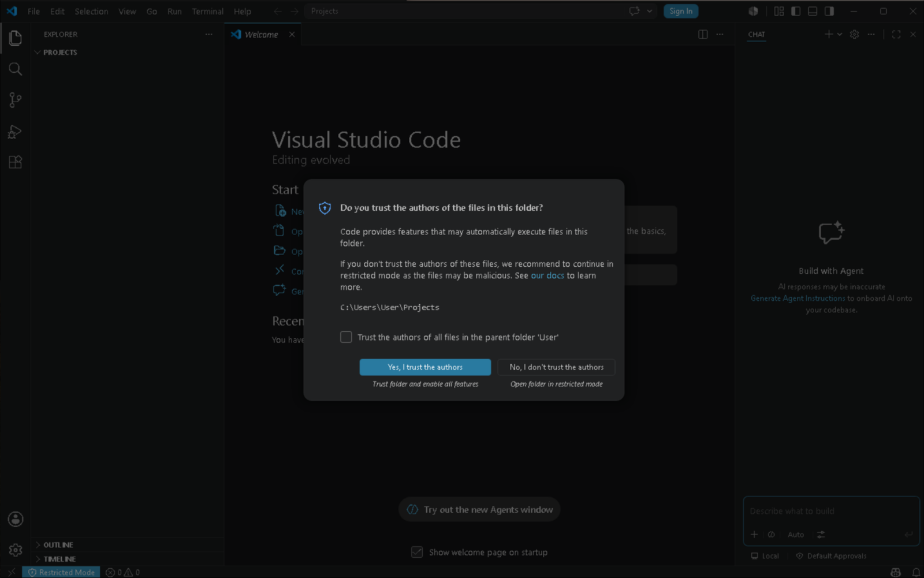
Task: Click the split editor right icon
Action: tap(703, 35)
